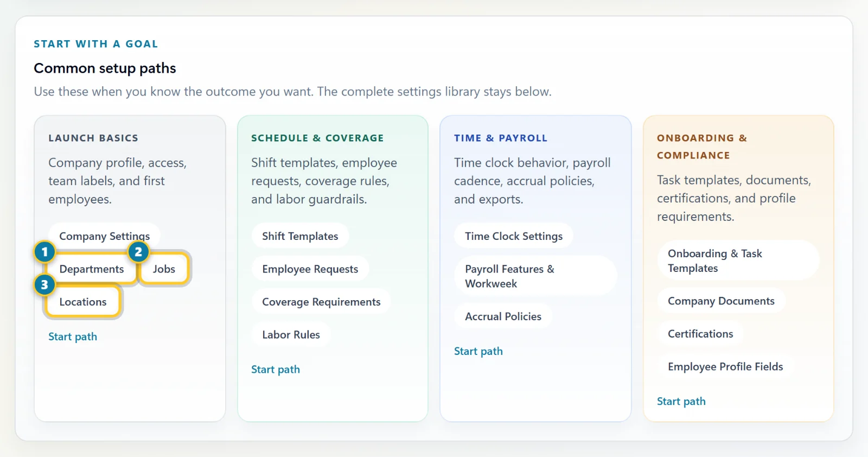868x457 pixels.
Task: Open Shift Templates settings
Action: [300, 236]
